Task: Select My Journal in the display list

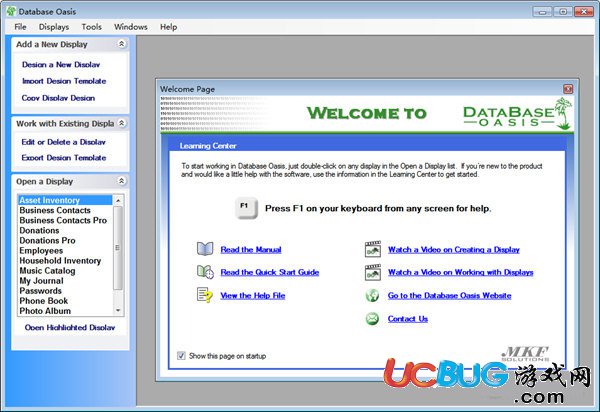Action: (65, 281)
